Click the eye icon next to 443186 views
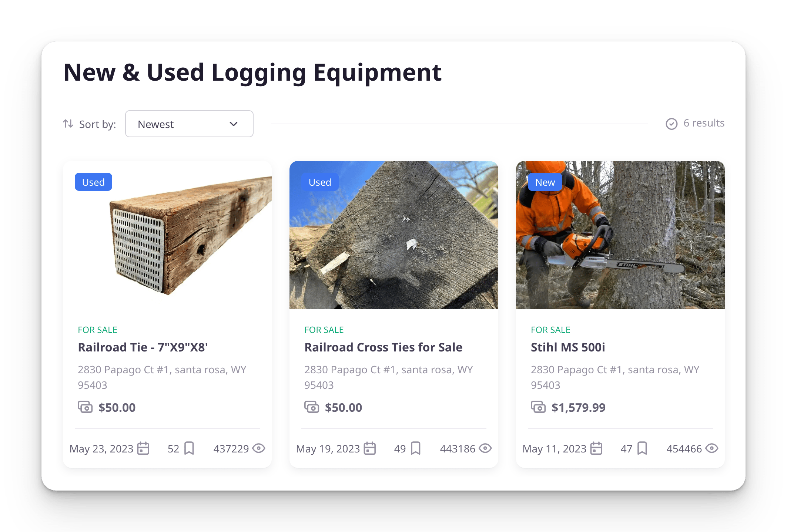Image resolution: width=787 pixels, height=532 pixels. pos(485,448)
